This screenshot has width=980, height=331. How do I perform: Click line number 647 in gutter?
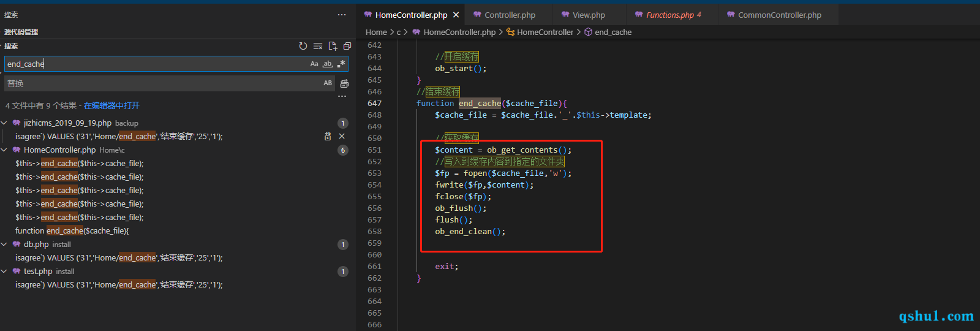click(374, 103)
